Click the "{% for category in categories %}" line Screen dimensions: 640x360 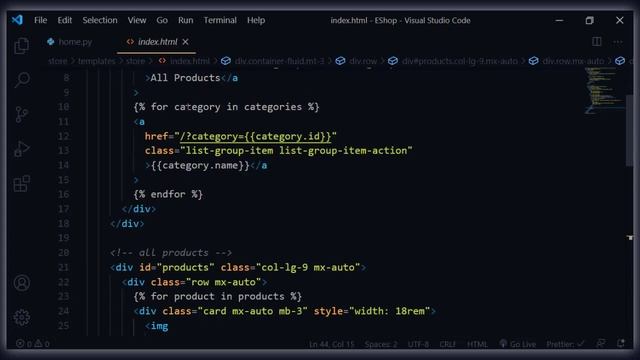(227, 107)
